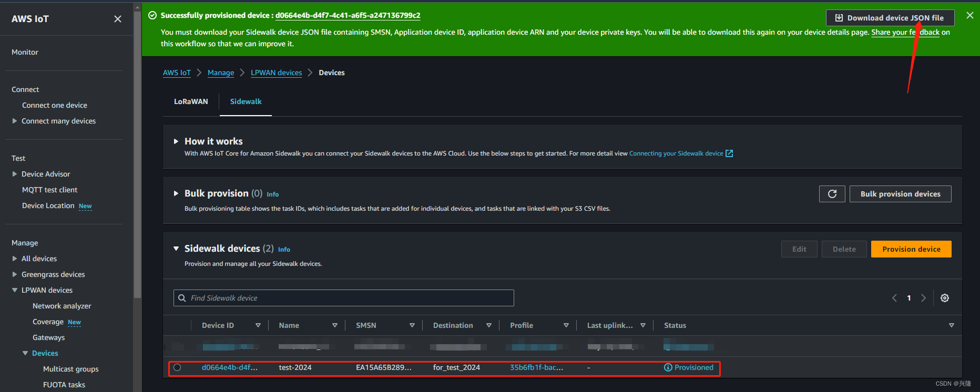Screen dimensions: 980x392
Task: Expand the Bulk provision section
Action: [176, 193]
